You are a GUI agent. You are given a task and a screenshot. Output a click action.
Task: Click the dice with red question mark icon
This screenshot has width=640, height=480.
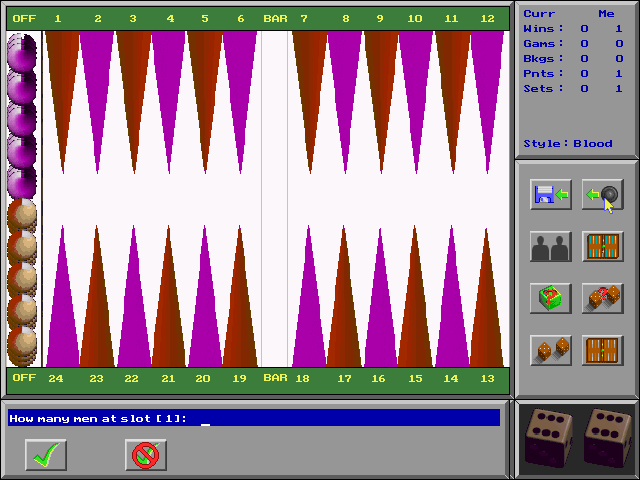602,298
